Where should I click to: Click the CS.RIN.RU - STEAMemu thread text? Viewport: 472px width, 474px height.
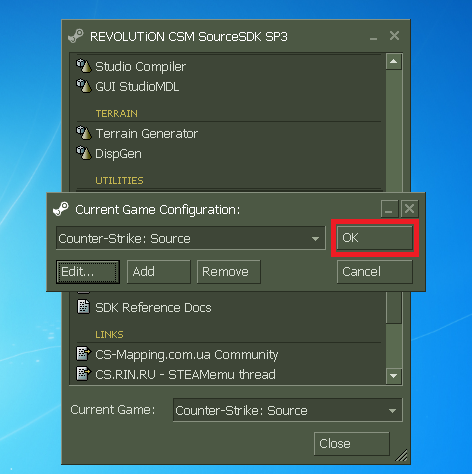click(185, 375)
